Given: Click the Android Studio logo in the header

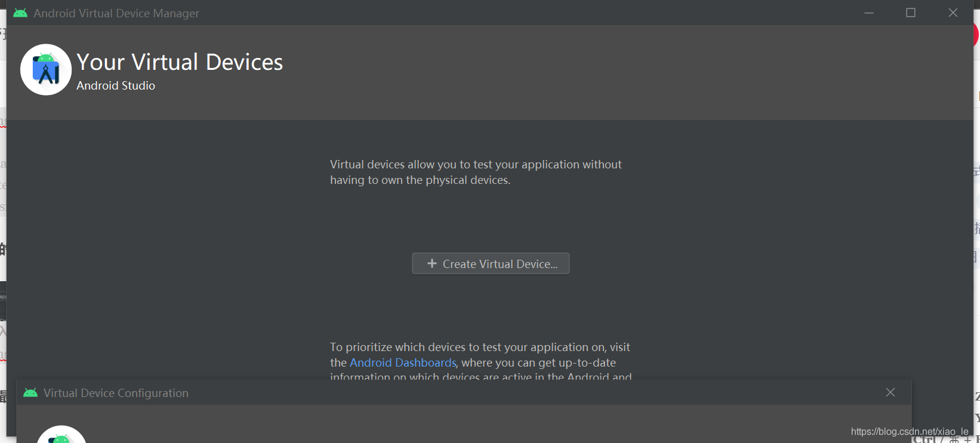Looking at the screenshot, I should click(x=46, y=70).
